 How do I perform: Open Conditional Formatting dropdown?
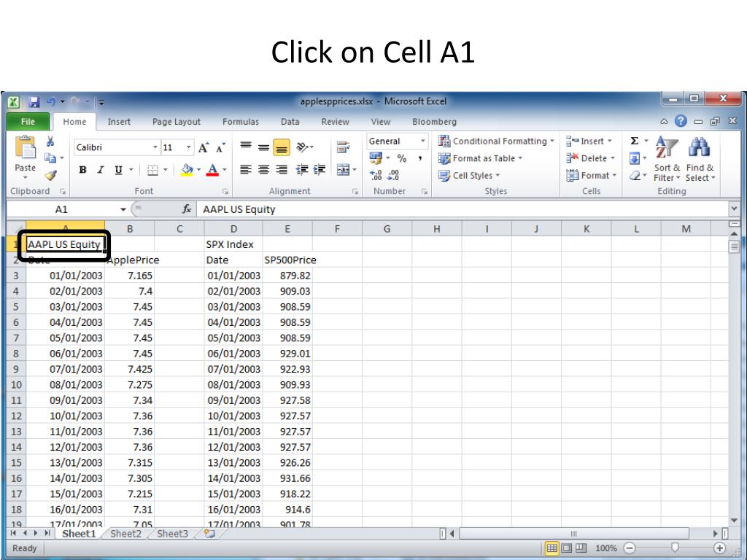pyautogui.click(x=496, y=141)
